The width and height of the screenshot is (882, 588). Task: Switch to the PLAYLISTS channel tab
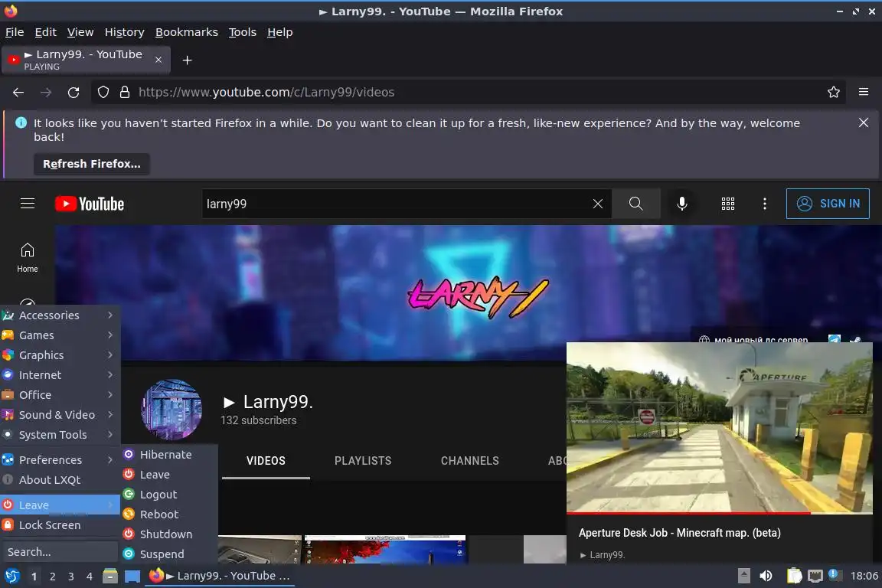(363, 461)
